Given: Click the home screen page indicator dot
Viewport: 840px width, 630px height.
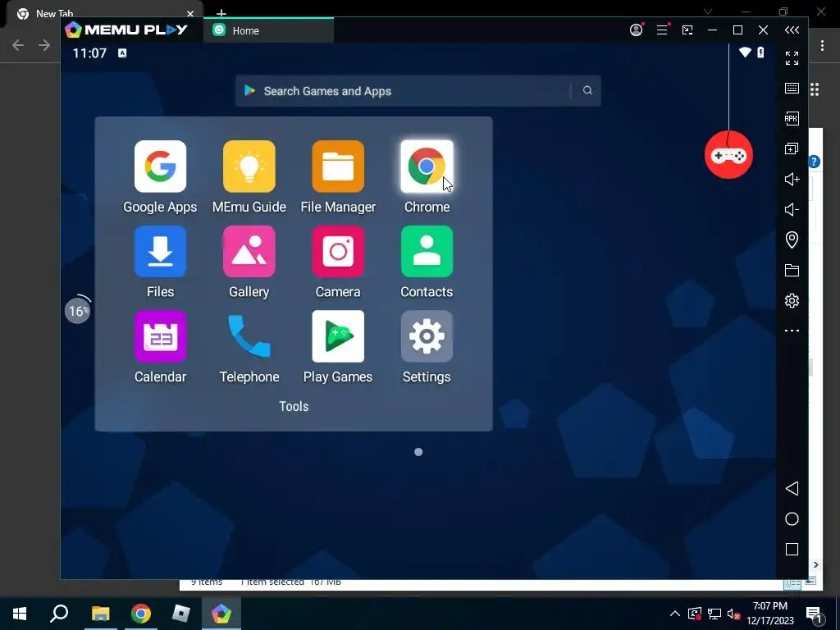Looking at the screenshot, I should pyautogui.click(x=418, y=452).
